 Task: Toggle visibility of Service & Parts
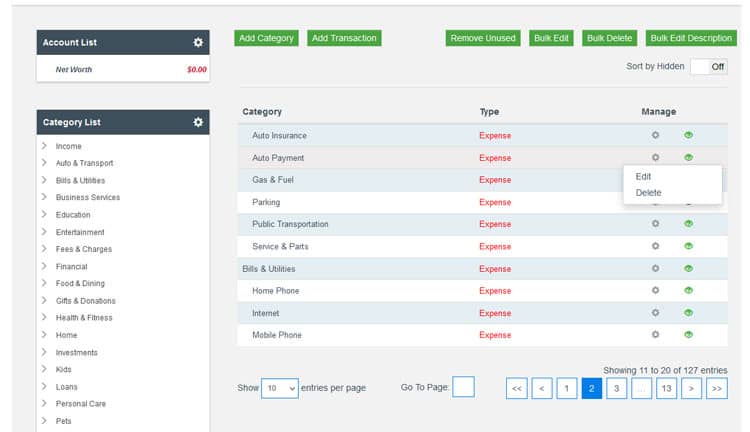(688, 246)
